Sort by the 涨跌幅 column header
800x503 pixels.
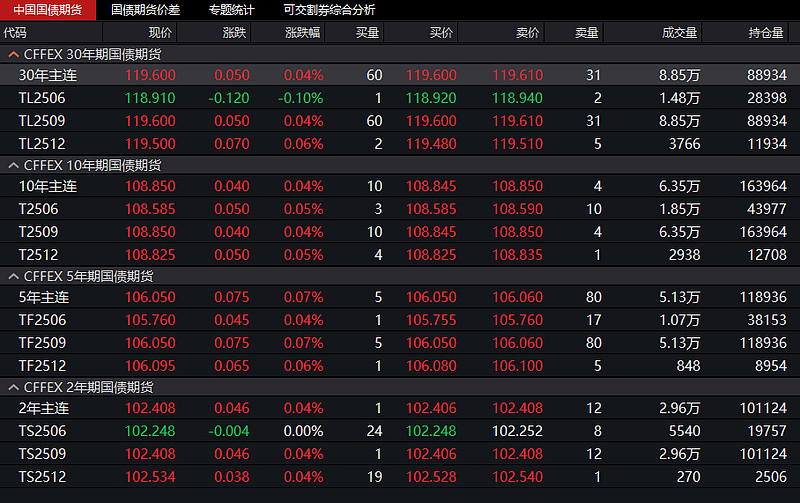(x=303, y=33)
